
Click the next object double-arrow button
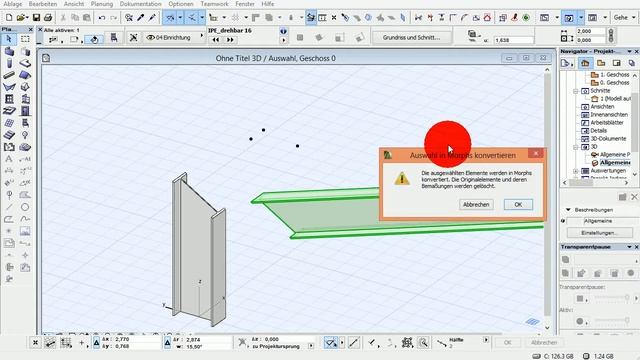[x=230, y=40]
